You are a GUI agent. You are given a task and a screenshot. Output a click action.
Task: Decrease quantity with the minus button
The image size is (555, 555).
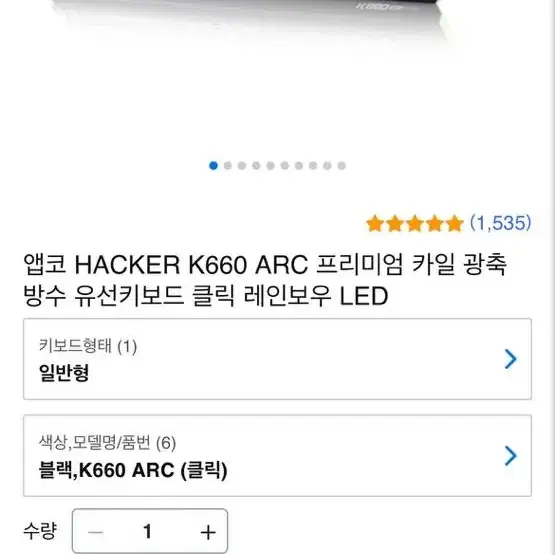(96, 532)
